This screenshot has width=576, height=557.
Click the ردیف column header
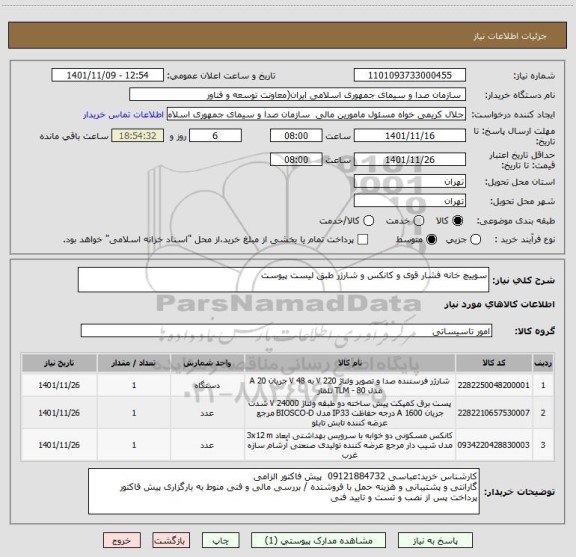(x=543, y=363)
